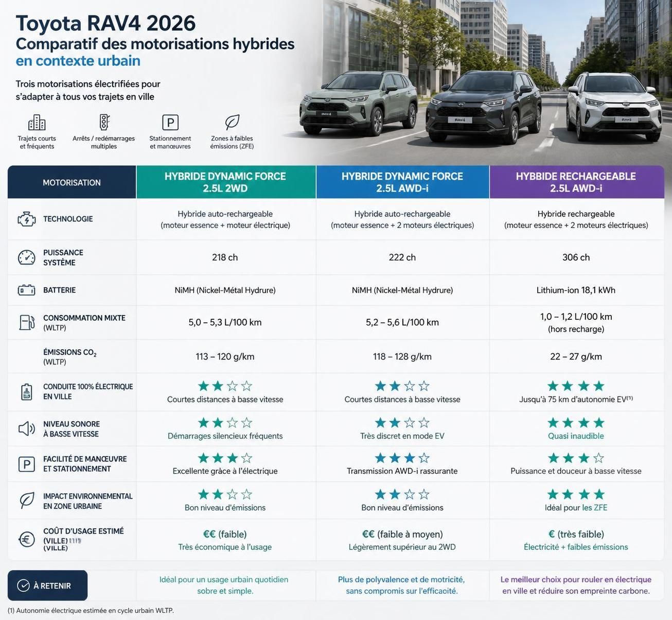
Task: Click the '222 ch' power value
Action: pyautogui.click(x=402, y=257)
